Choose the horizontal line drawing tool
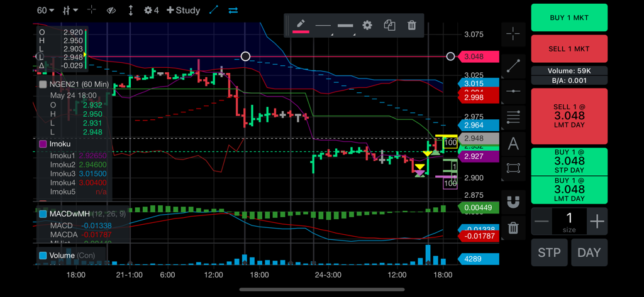 [513, 91]
